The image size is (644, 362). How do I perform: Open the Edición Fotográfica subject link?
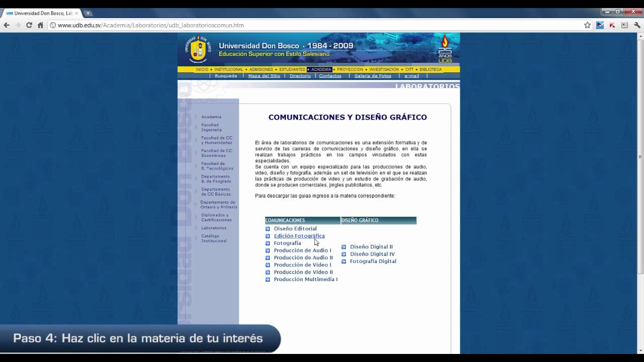[299, 236]
